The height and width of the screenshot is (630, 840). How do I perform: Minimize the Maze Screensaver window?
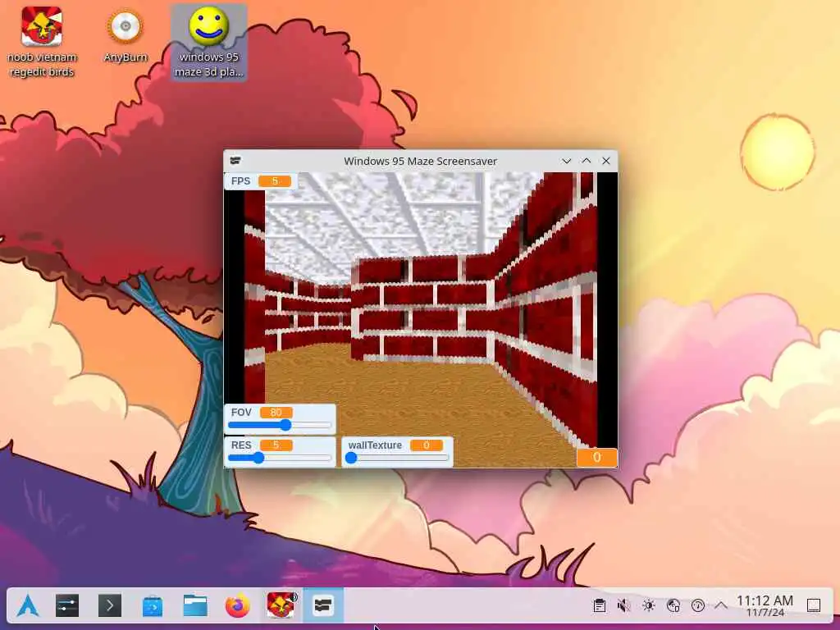pyautogui.click(x=566, y=162)
